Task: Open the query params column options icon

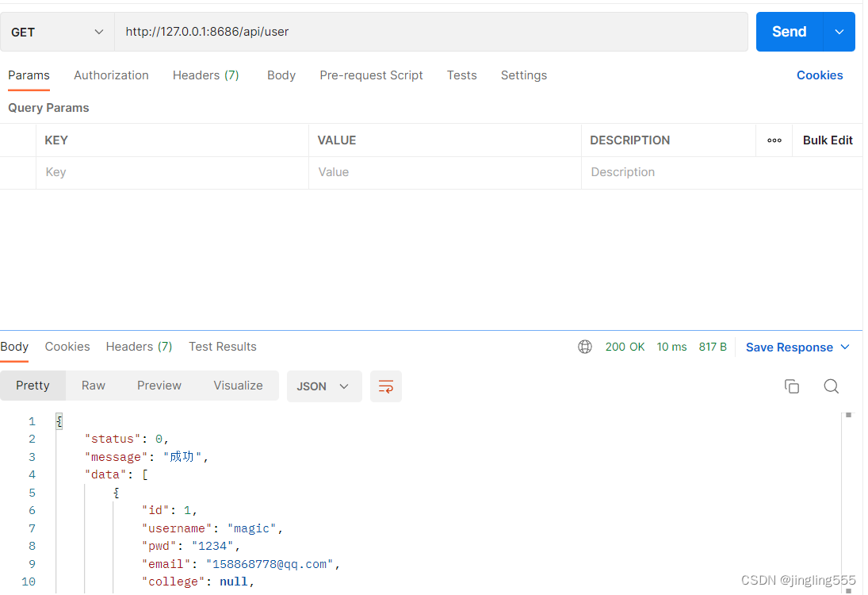Action: (x=774, y=140)
